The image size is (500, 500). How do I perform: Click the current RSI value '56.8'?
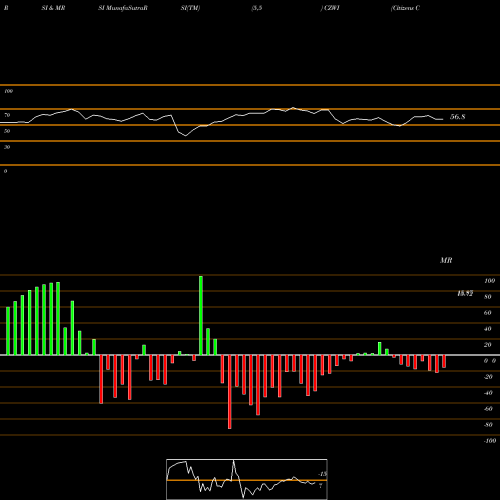point(457,117)
